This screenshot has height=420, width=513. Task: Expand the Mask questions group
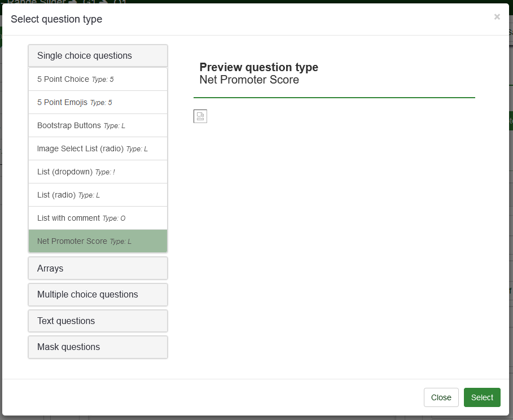(x=98, y=347)
